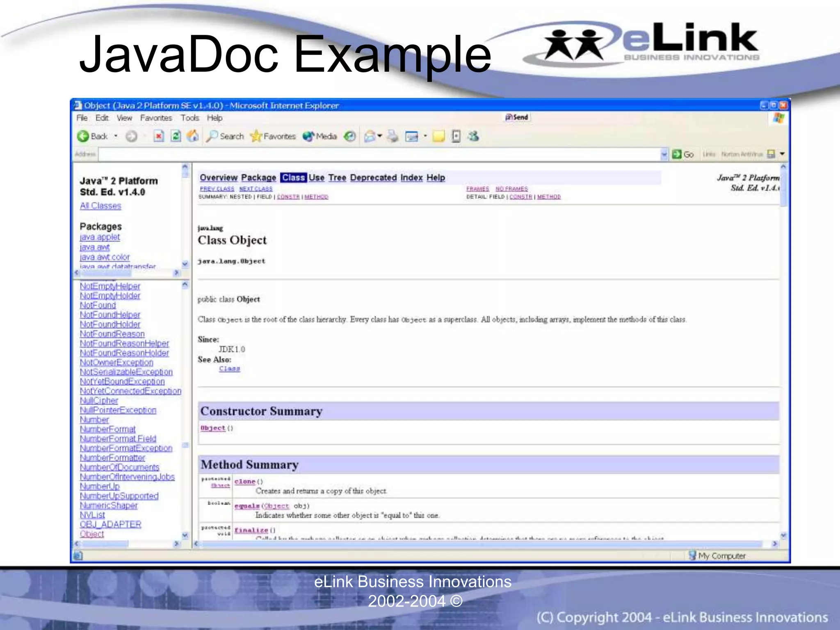The height and width of the screenshot is (630, 840).
Task: Click the Back navigation arrow icon
Action: 83,136
